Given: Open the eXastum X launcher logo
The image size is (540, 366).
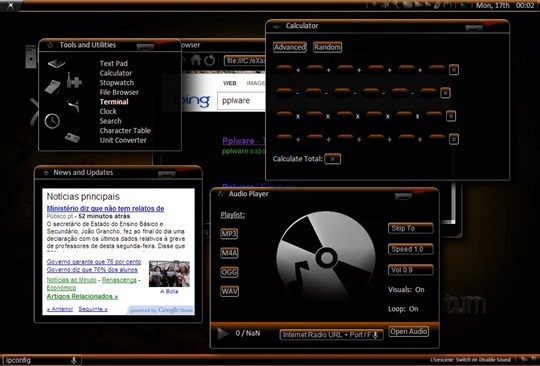Looking at the screenshot, I should click(x=11, y=5).
